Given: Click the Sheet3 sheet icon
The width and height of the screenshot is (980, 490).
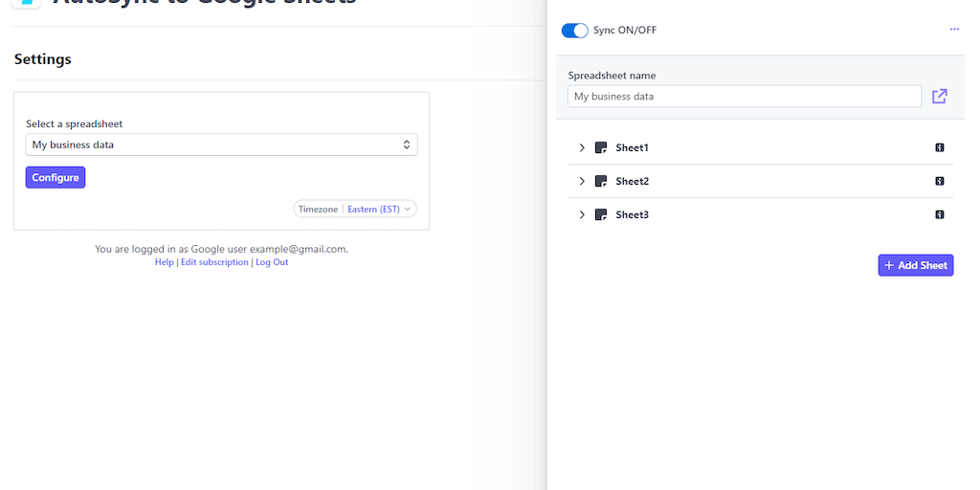Looking at the screenshot, I should click(601, 215).
